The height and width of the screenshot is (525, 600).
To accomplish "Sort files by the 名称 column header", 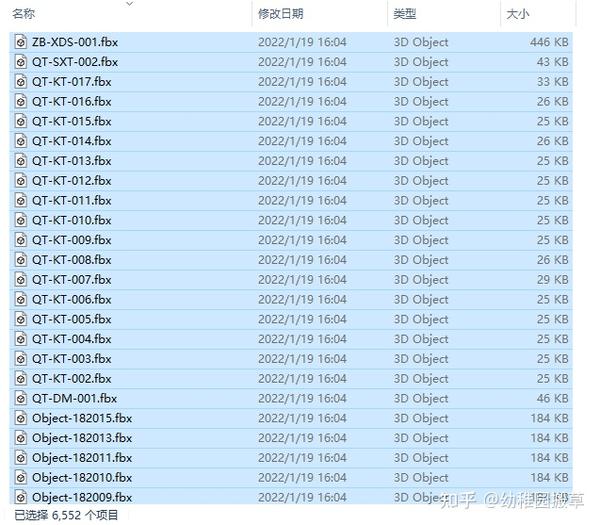I will [x=23, y=14].
